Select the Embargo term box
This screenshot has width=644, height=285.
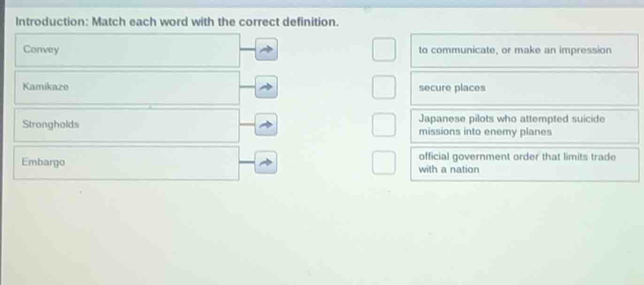click(127, 163)
